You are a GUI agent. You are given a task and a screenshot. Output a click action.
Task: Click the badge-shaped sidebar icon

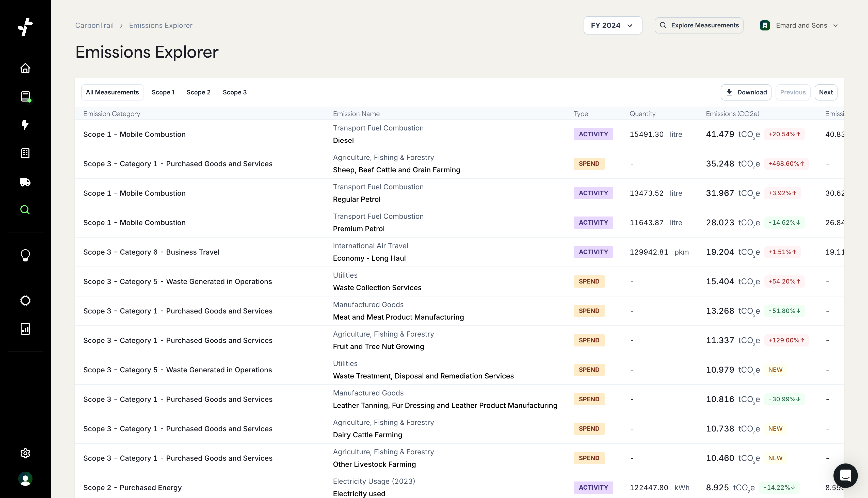pos(25,301)
